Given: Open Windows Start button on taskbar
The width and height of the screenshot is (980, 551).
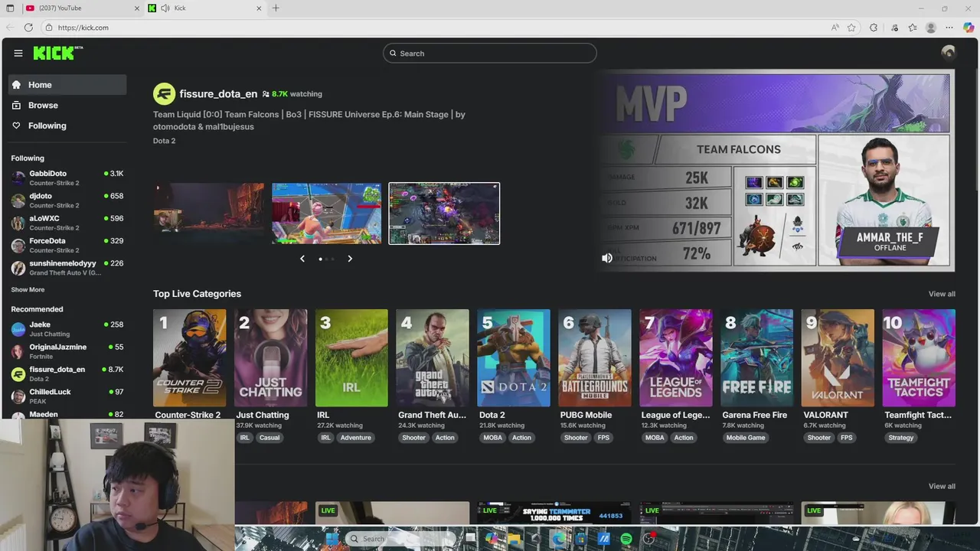Looking at the screenshot, I should click(332, 539).
